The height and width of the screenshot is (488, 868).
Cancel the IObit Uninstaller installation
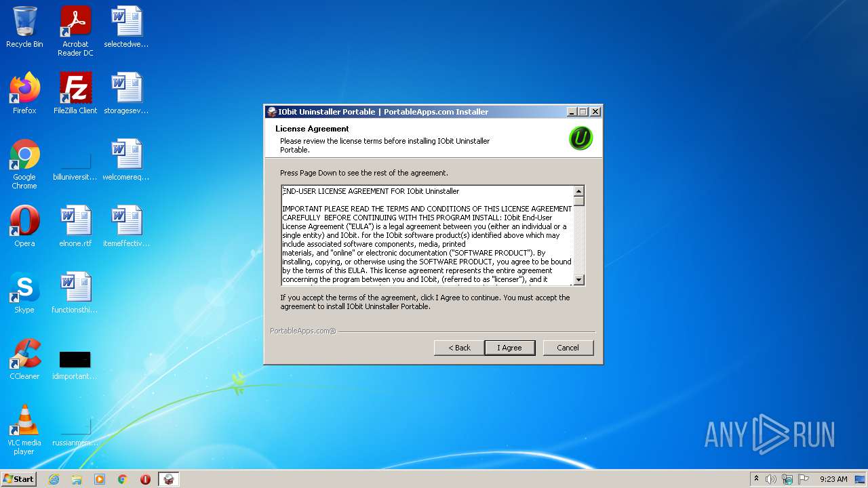tap(568, 348)
